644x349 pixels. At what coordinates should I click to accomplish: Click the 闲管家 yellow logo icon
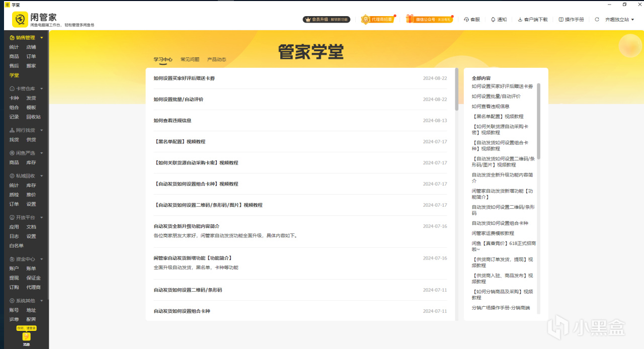click(x=20, y=20)
